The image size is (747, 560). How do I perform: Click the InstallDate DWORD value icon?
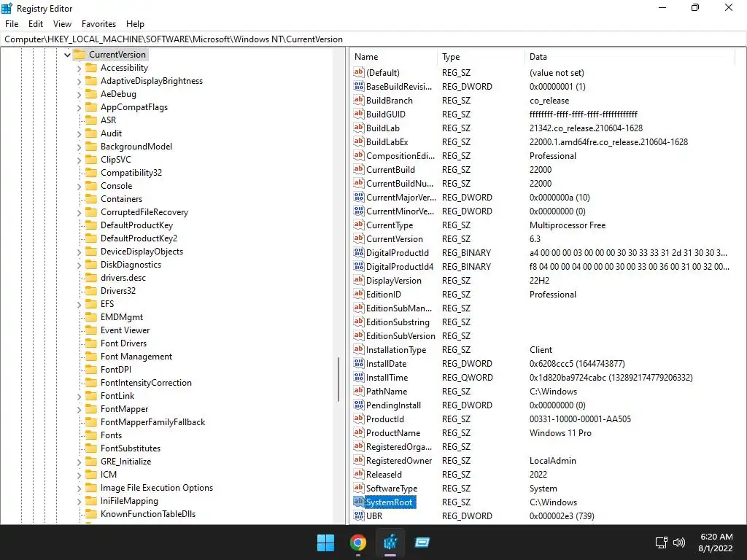pyautogui.click(x=359, y=363)
